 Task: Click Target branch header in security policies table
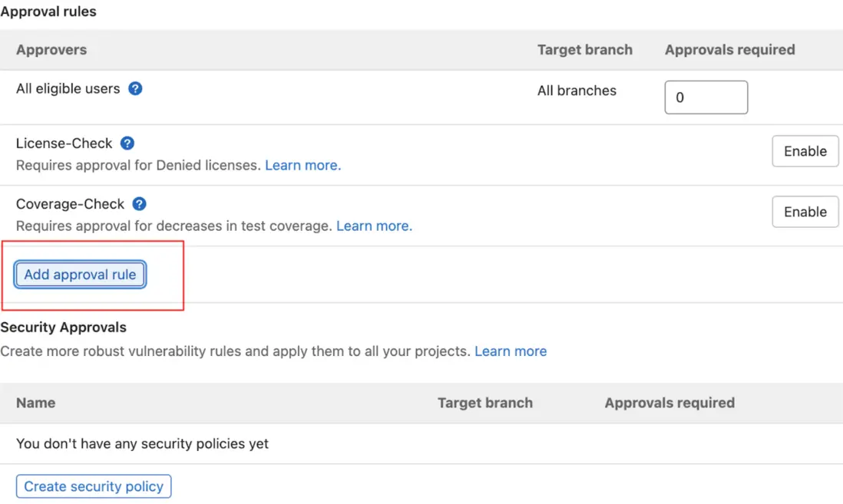coord(484,403)
